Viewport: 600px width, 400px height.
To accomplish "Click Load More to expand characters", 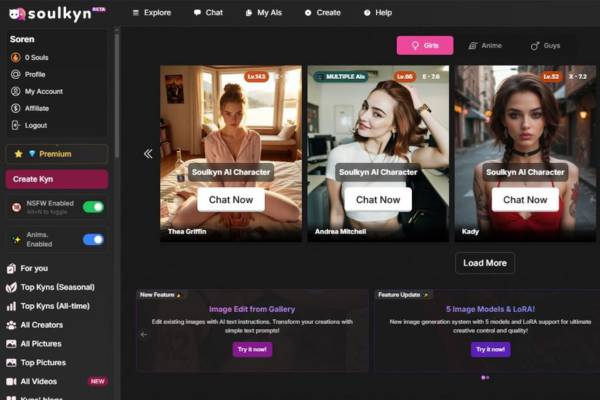I will (485, 263).
